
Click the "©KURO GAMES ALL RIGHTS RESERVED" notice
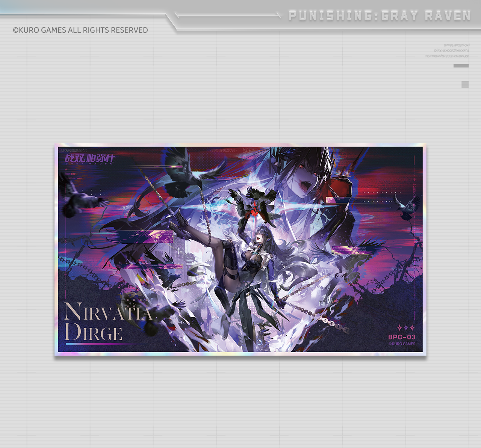click(80, 30)
